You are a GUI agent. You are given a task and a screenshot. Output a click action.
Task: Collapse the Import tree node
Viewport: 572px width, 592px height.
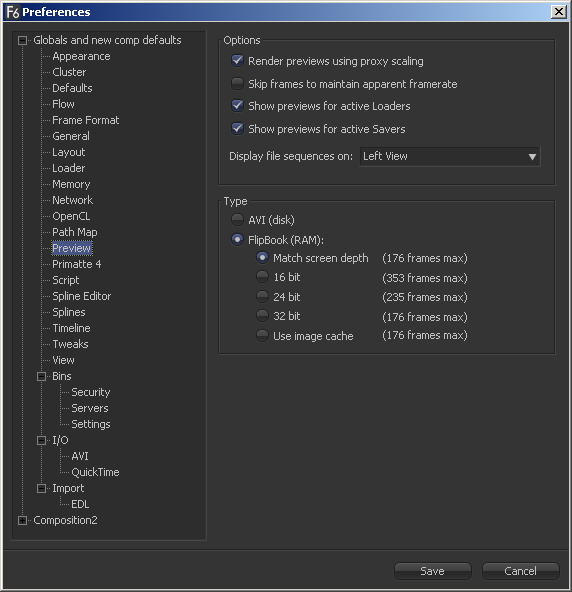click(42, 489)
